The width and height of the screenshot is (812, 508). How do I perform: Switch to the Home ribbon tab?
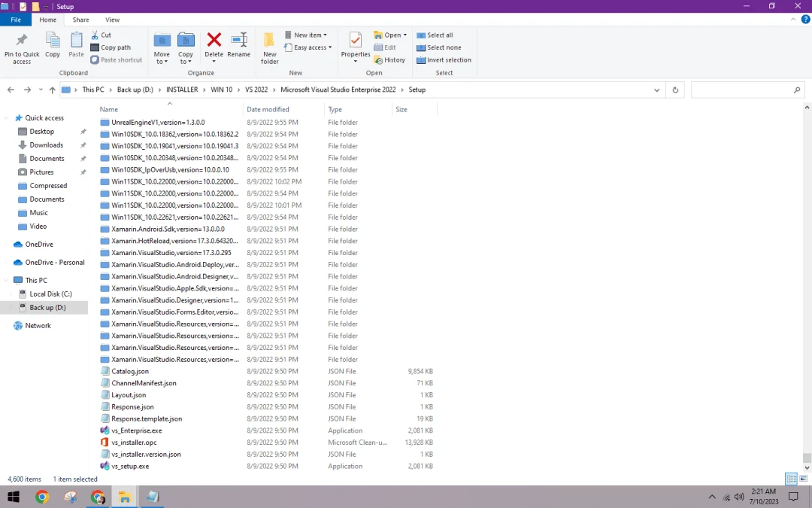(47, 20)
